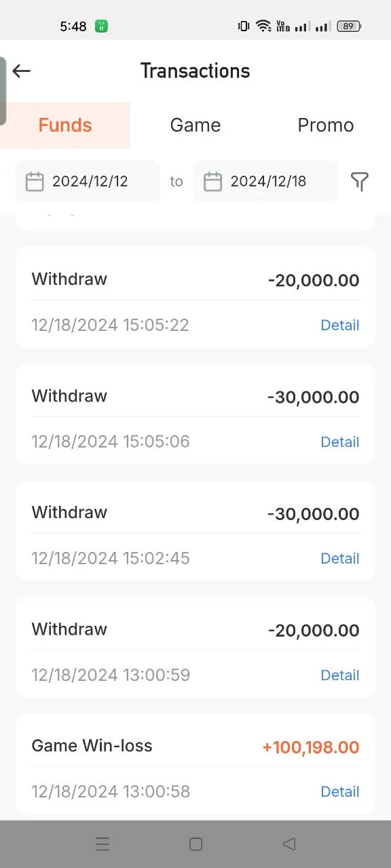
Task: Select the Funds tab
Action: [65, 125]
